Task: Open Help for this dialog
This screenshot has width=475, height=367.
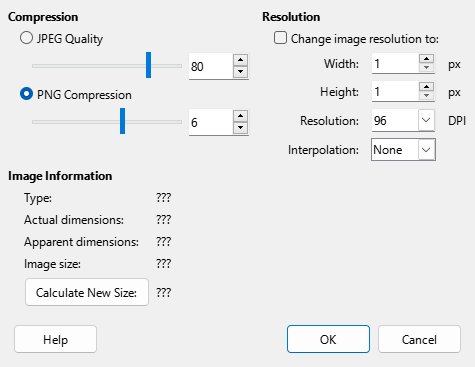Action: click(x=55, y=339)
